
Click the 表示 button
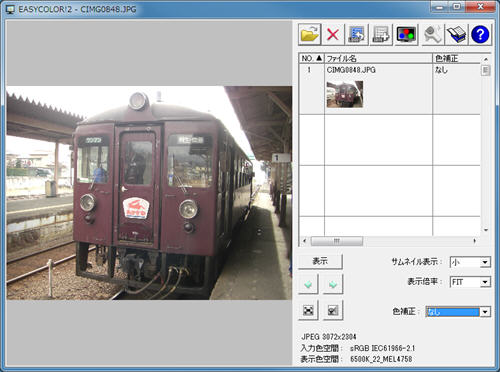(320, 262)
